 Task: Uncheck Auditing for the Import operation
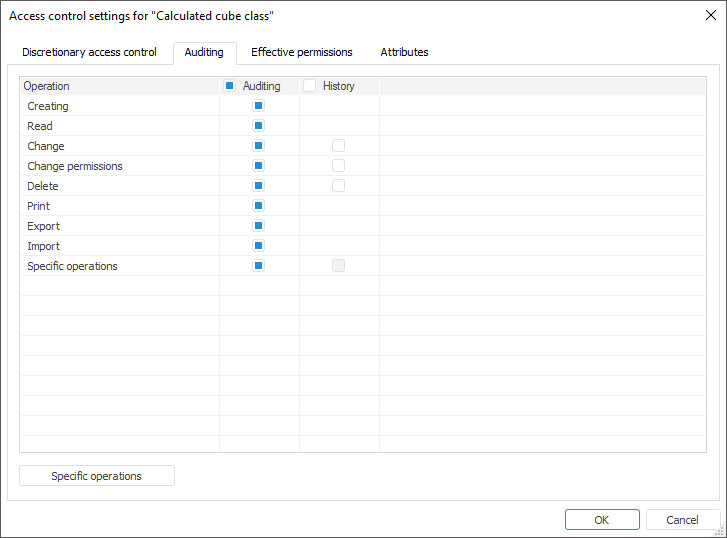coord(259,246)
